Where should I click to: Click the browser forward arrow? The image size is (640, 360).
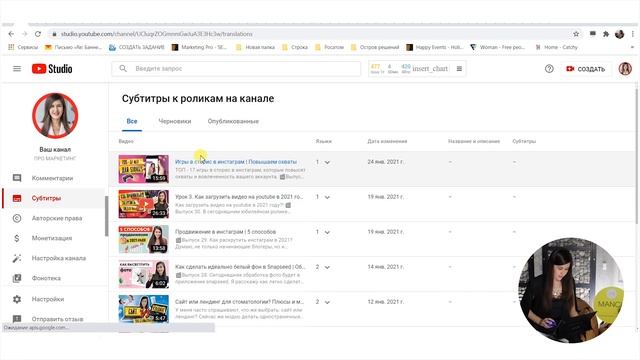pos(24,34)
